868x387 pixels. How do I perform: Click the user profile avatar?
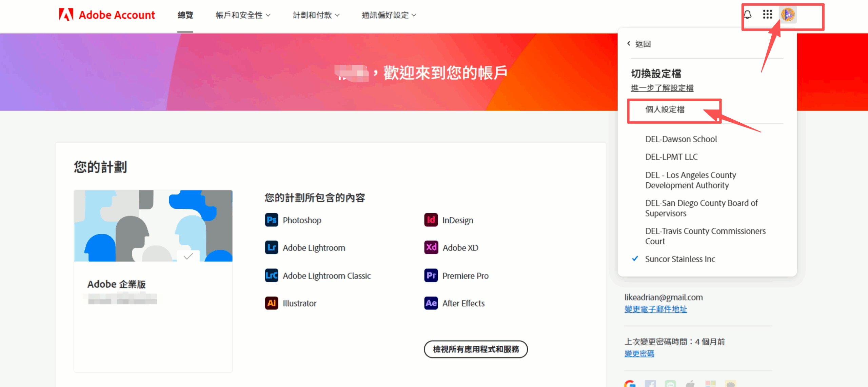(788, 15)
